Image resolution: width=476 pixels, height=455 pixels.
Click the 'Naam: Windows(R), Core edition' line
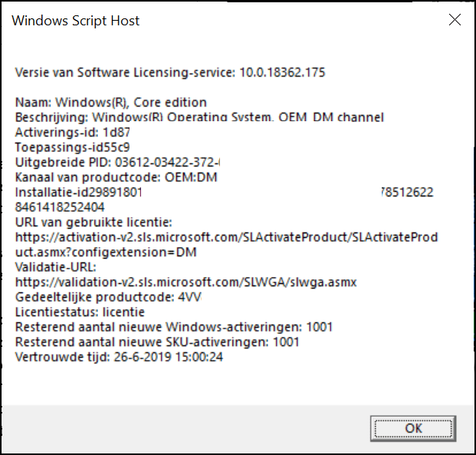click(111, 102)
